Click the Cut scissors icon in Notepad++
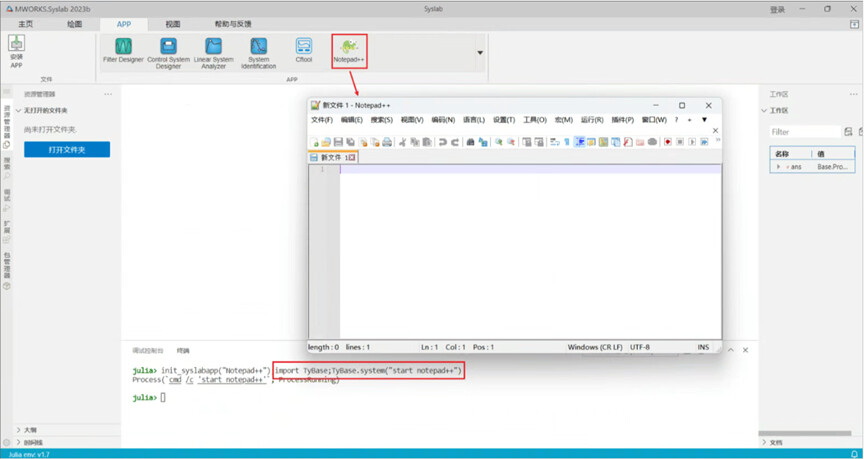This screenshot has height=459, width=864. pos(402,142)
